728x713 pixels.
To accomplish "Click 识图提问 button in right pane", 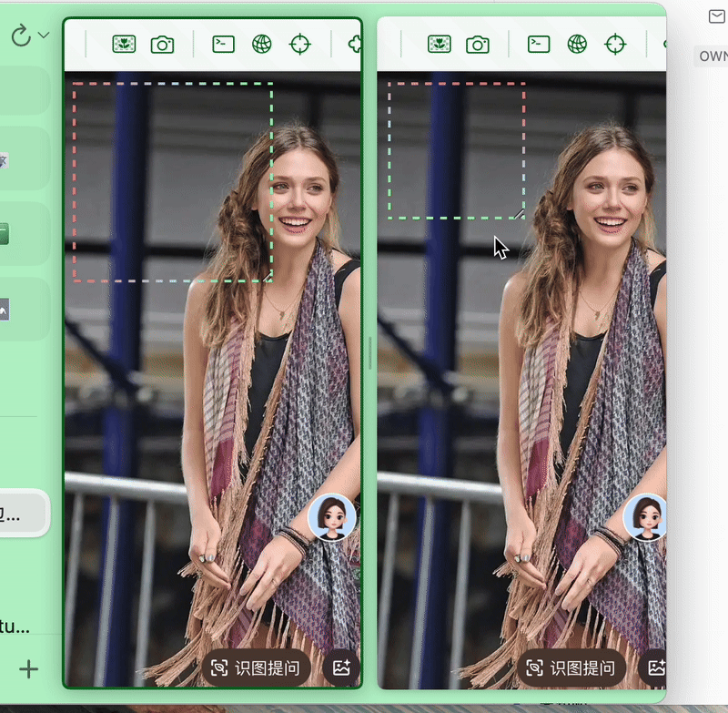I will 571,668.
